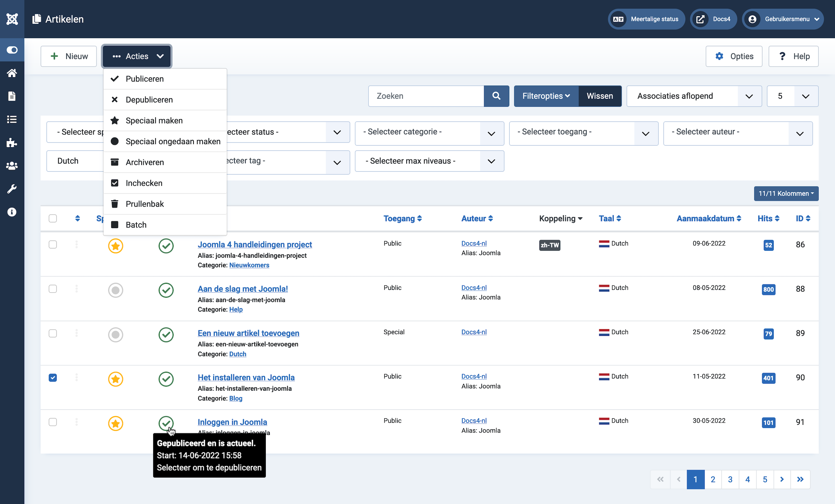Image resolution: width=835 pixels, height=504 pixels.
Task: Choose Depubliceren from Acties menu
Action: coord(165,100)
